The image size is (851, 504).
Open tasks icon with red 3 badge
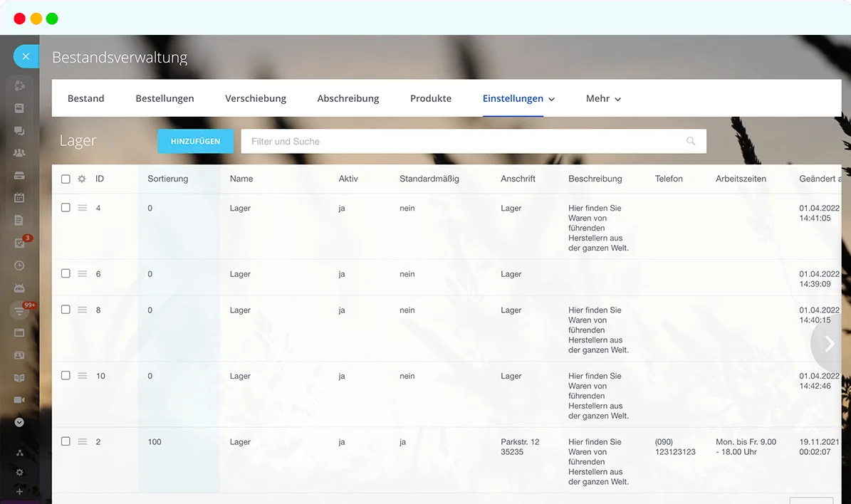20,243
